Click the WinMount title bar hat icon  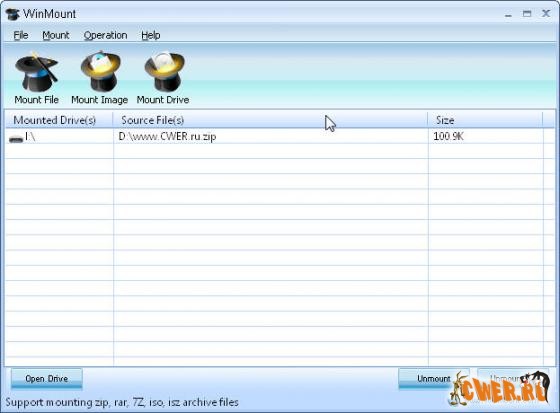[12, 14]
